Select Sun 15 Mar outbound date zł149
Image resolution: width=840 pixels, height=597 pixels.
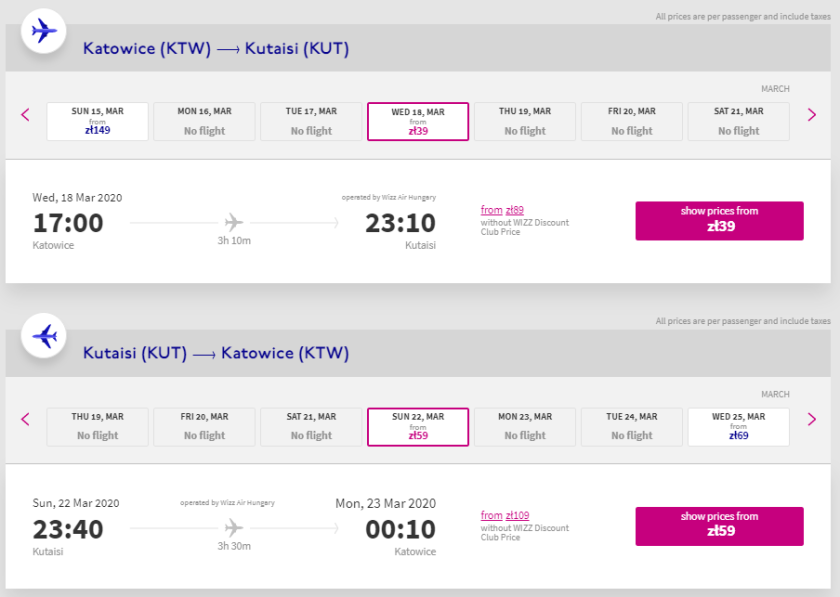click(x=97, y=122)
